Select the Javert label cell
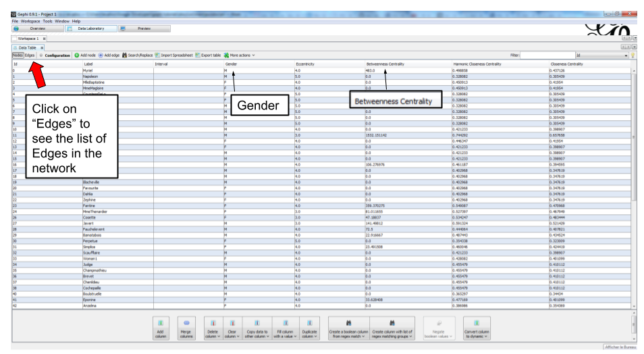644x354 pixels. tap(118, 223)
